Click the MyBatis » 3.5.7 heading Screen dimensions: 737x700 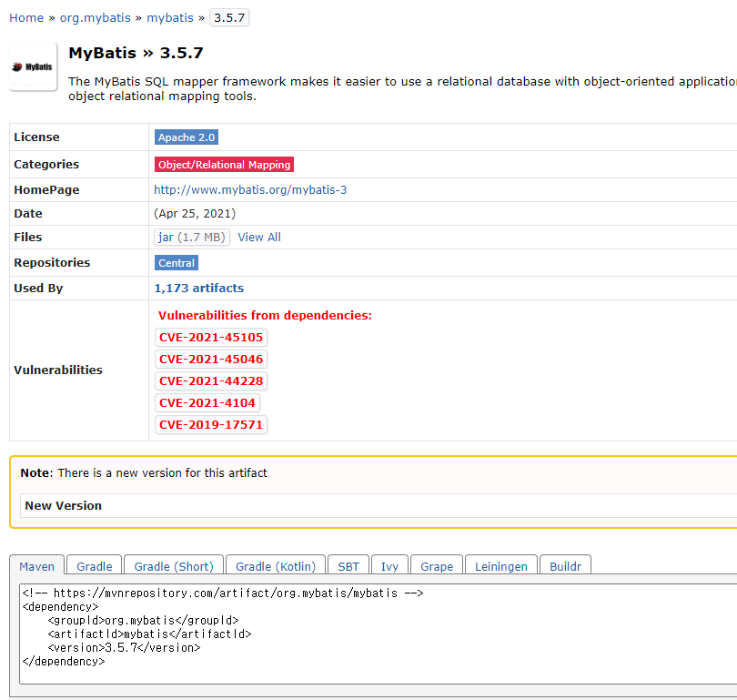pos(136,53)
